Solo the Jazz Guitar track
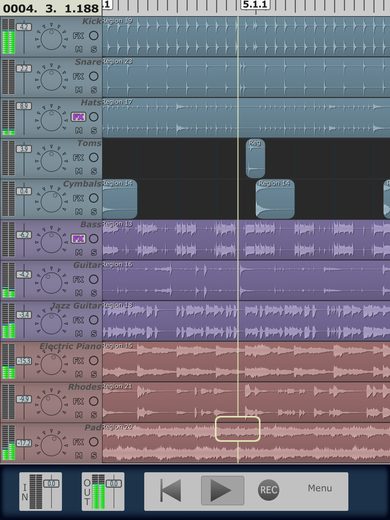The width and height of the screenshot is (390, 520). click(x=94, y=334)
